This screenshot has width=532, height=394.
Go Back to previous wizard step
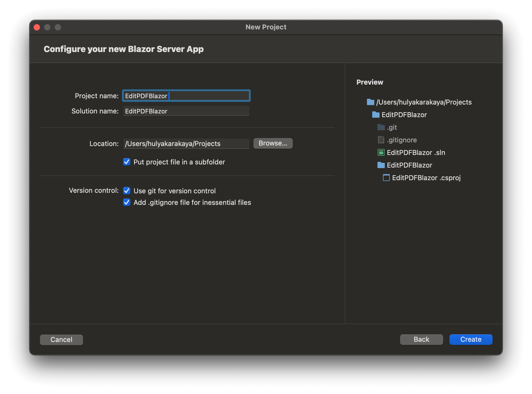(421, 339)
